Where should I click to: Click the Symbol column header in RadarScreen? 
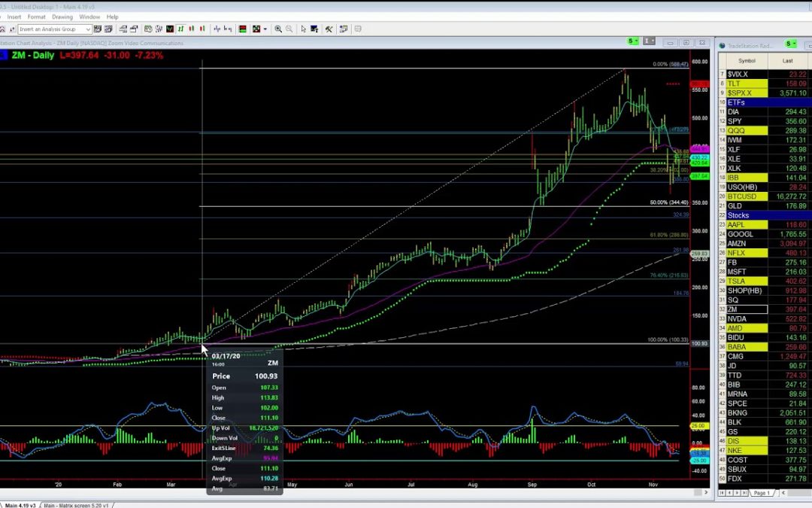tap(747, 61)
